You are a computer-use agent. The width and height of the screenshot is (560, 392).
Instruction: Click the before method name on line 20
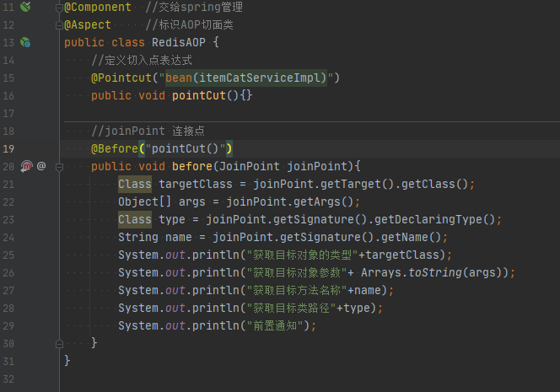(x=192, y=166)
